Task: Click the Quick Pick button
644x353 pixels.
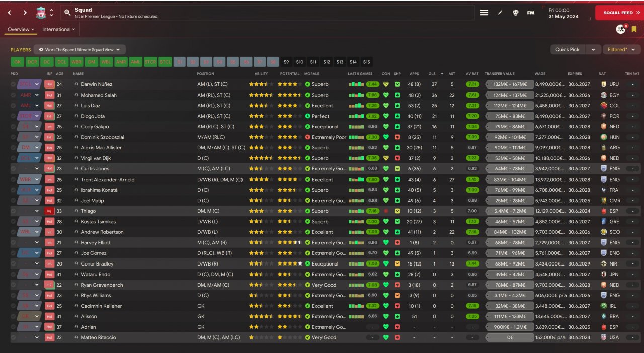Action: coord(568,49)
